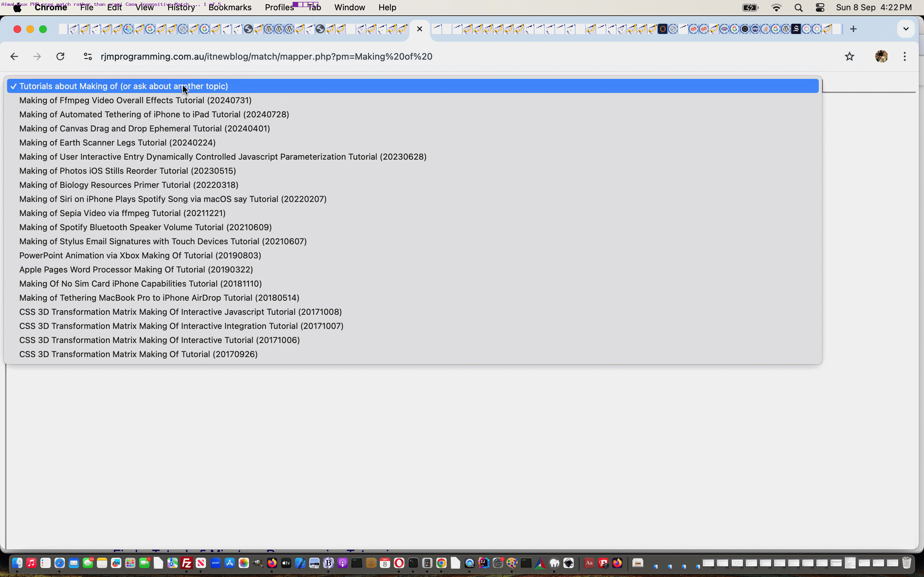This screenshot has width=924, height=577.
Task: Select Making of Earth Scanner Legs Tutorial item
Action: coord(117,142)
